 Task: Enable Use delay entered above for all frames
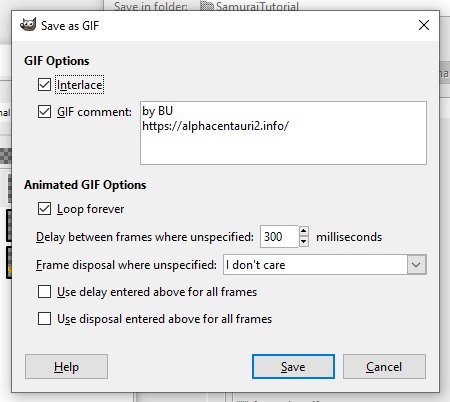(x=44, y=292)
